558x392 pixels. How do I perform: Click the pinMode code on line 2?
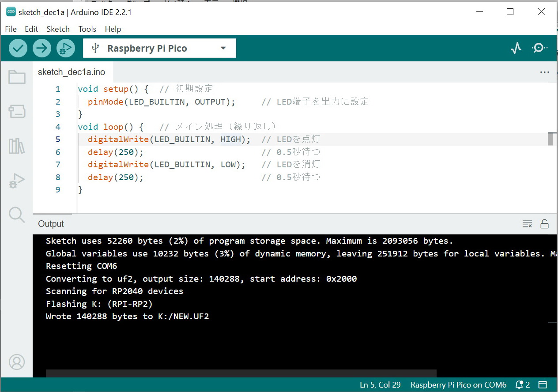pos(162,102)
